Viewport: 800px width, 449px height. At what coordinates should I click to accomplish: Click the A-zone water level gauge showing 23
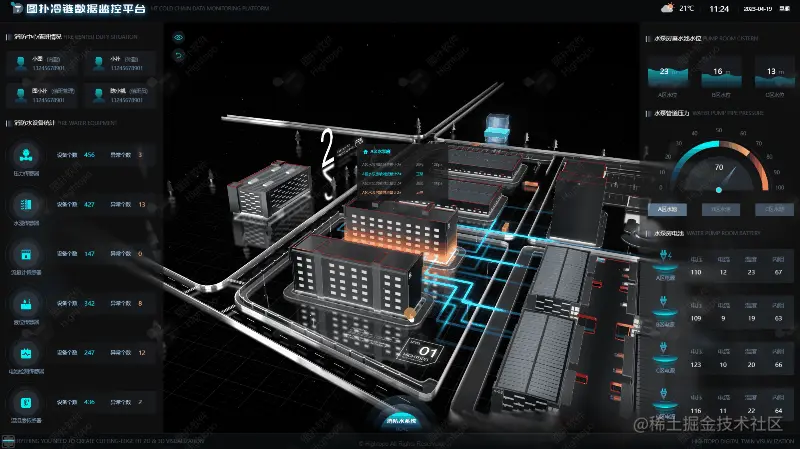click(667, 77)
